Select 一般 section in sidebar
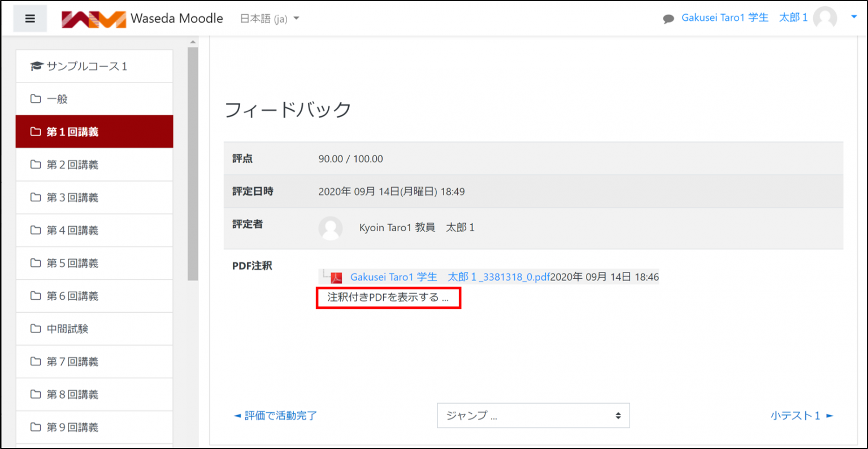The height and width of the screenshot is (449, 868). coord(57,99)
